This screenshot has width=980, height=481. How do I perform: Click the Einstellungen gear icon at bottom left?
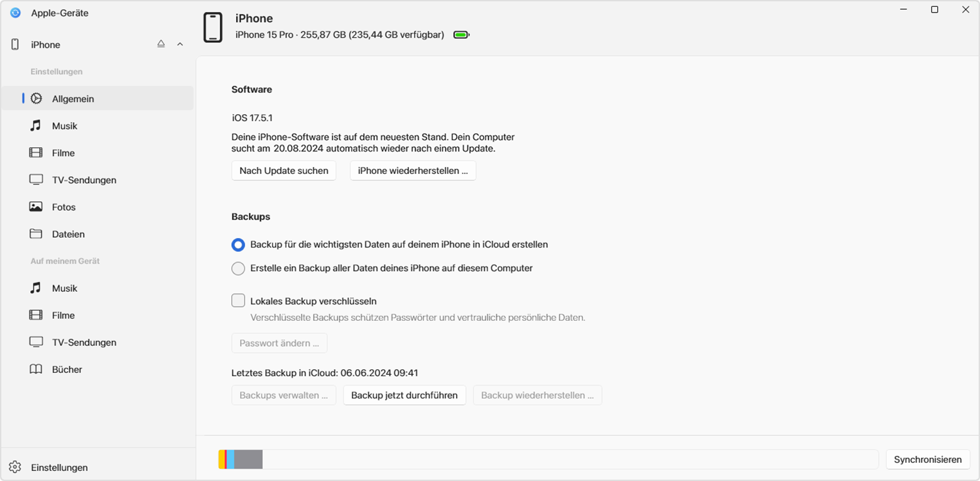[15, 467]
